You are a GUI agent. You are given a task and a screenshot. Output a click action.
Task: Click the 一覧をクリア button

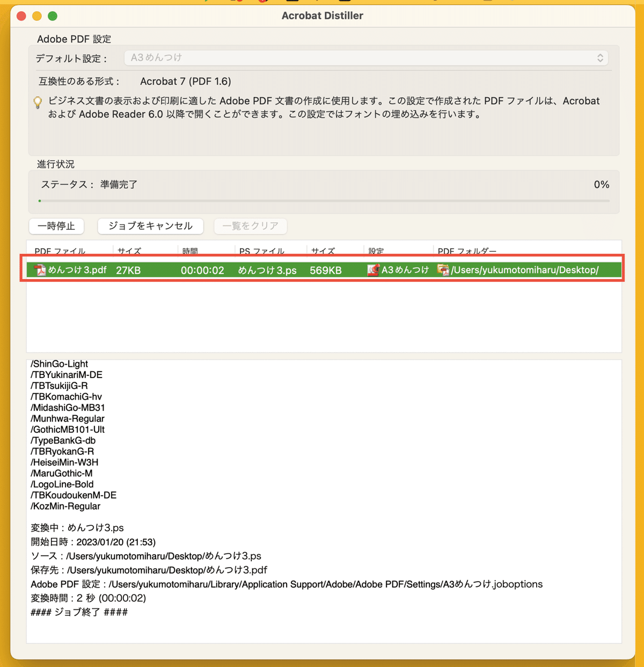point(251,226)
